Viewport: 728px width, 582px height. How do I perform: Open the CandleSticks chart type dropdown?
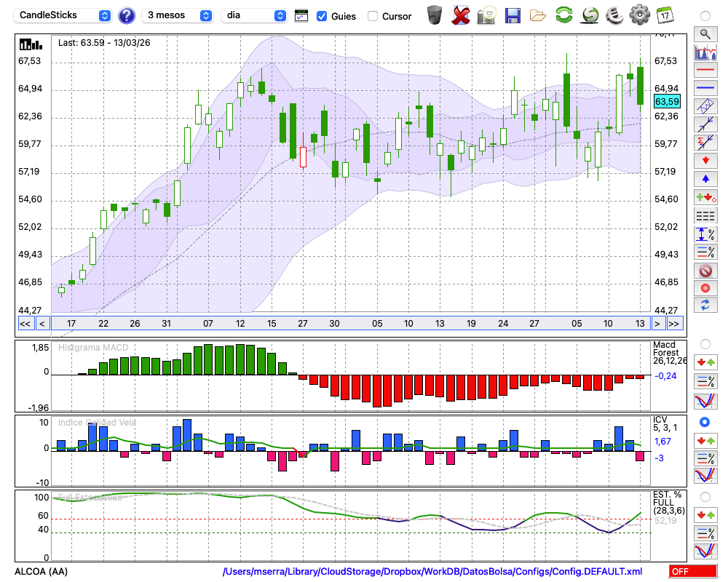[x=63, y=15]
